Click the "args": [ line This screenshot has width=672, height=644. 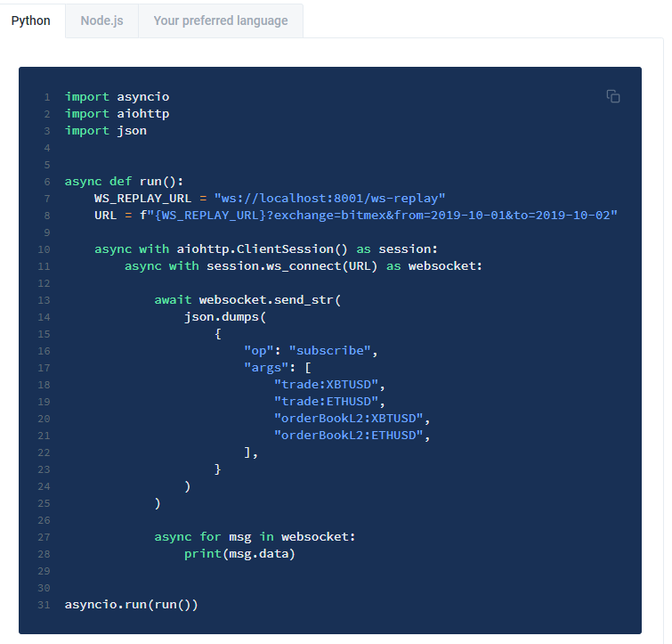[278, 368]
